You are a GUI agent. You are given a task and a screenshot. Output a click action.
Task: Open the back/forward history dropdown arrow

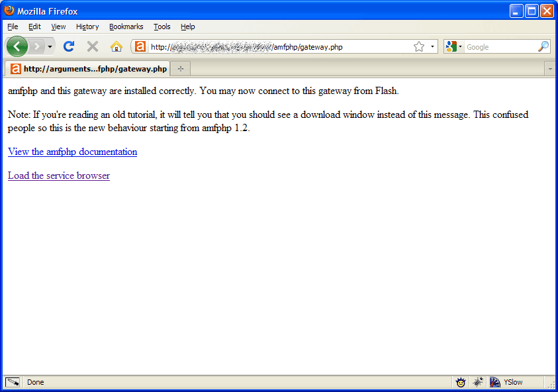pos(50,46)
